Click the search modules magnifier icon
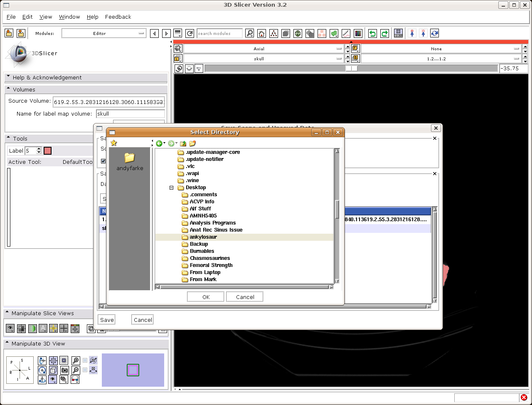 click(x=249, y=33)
